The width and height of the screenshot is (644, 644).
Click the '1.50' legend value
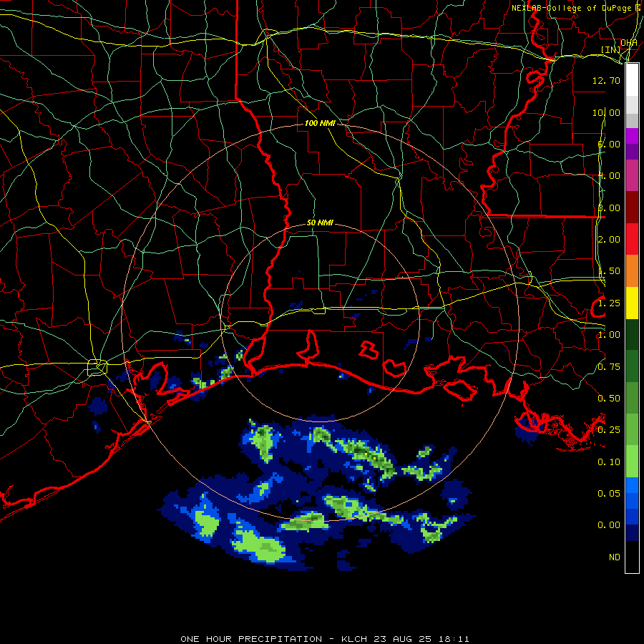pyautogui.click(x=609, y=271)
